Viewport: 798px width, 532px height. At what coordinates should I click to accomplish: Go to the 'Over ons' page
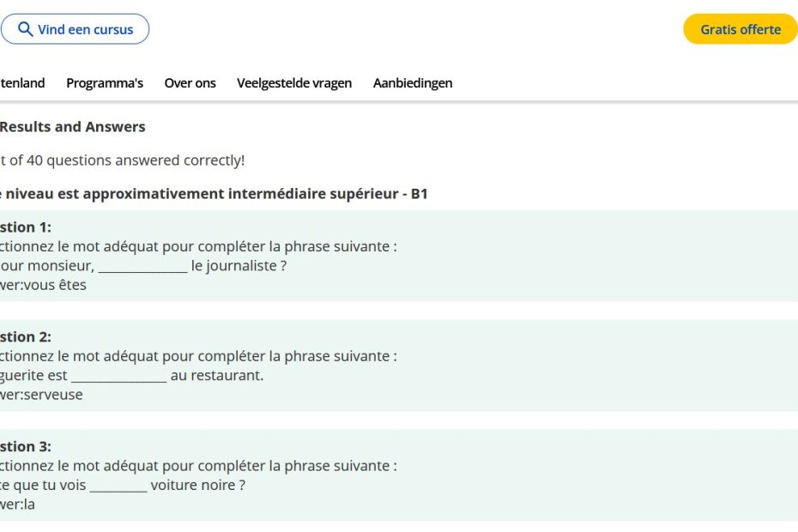190,83
